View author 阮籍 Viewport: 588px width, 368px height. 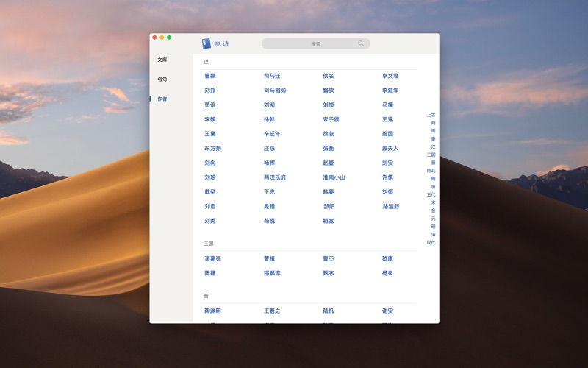(x=210, y=273)
